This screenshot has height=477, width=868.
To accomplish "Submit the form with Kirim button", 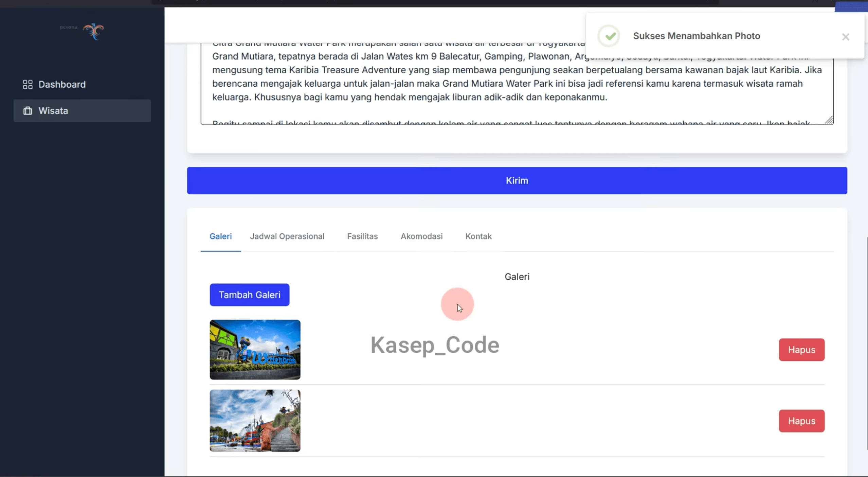I will click(x=517, y=180).
